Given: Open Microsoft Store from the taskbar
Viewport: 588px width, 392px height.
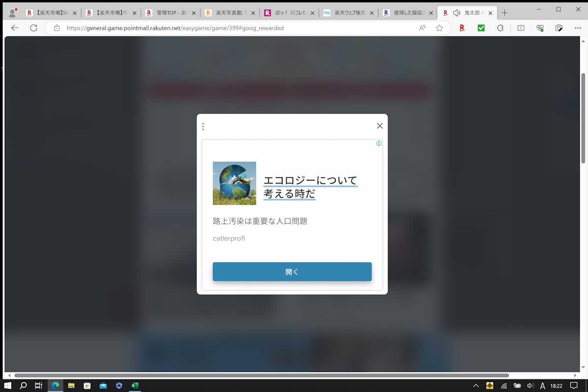Looking at the screenshot, I should 87,385.
